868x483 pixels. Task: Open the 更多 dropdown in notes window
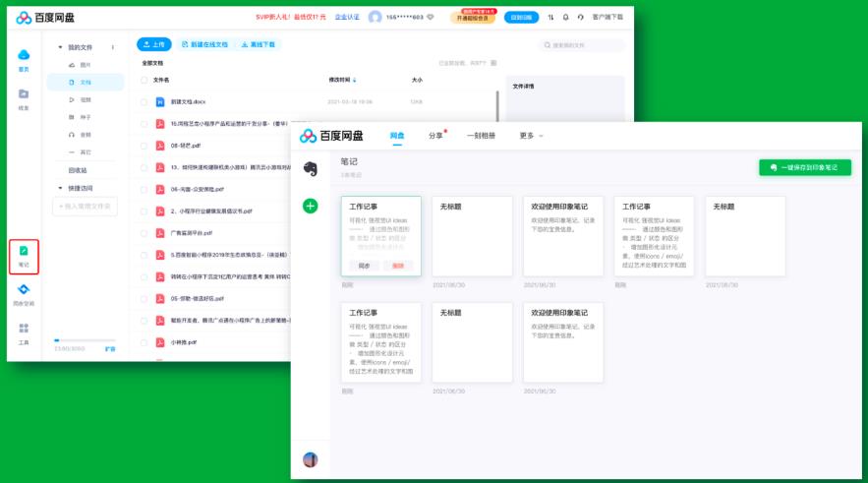point(531,136)
